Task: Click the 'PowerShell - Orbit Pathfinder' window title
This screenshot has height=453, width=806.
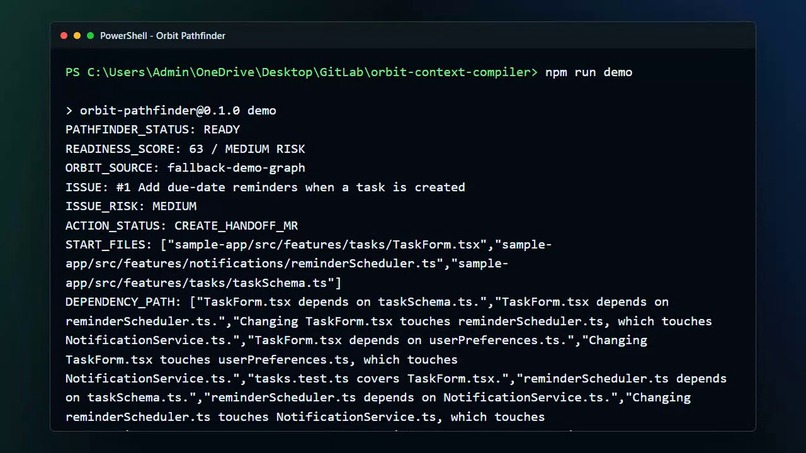Action: (162, 35)
